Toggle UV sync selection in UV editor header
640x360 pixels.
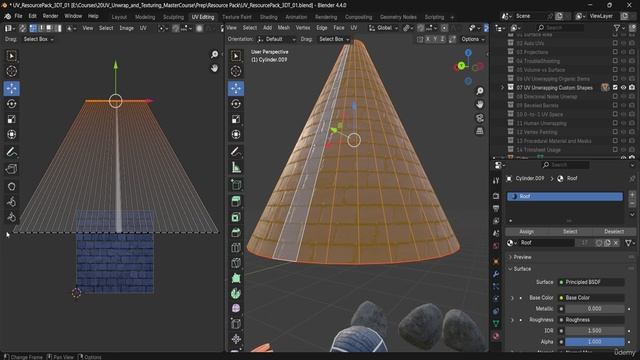point(22,28)
